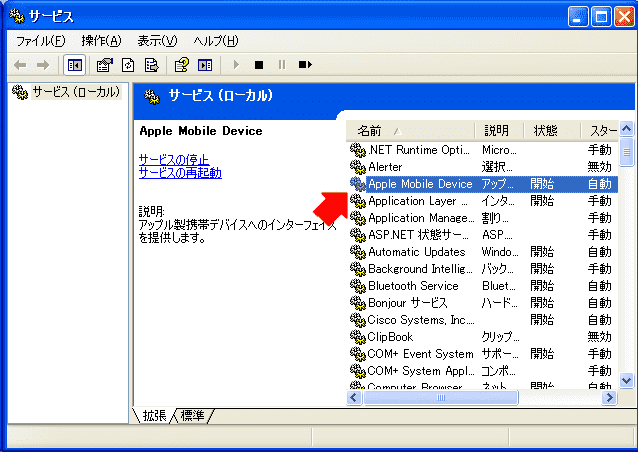Sort by the 名前 column header
The width and height of the screenshot is (638, 452).
(411, 131)
